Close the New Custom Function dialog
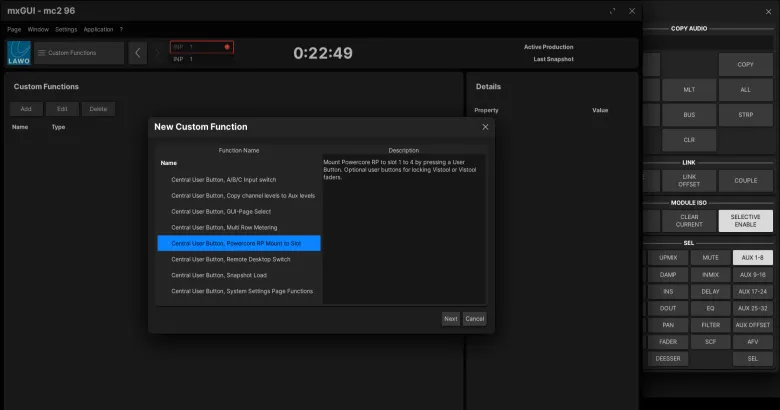The height and width of the screenshot is (410, 780). pyautogui.click(x=485, y=127)
